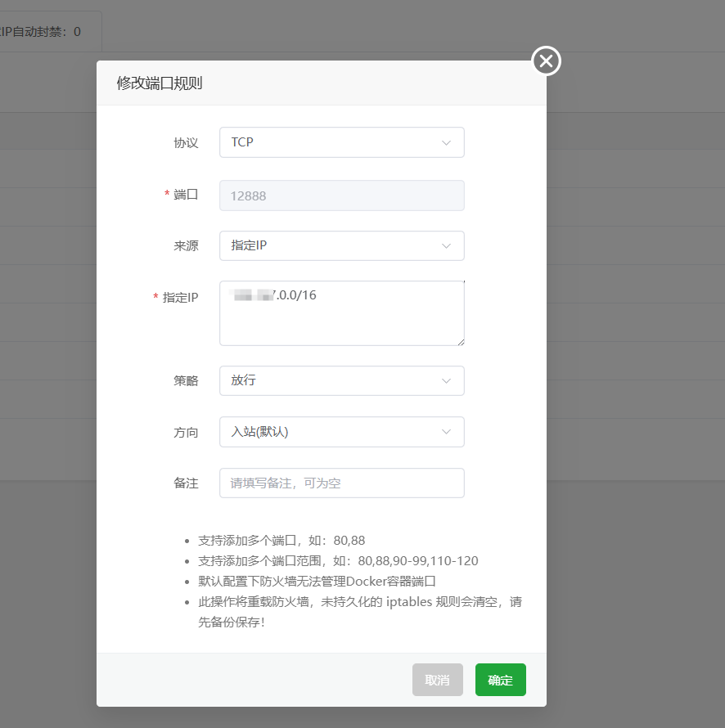Open the 策略 放行 dropdown

pos(342,380)
